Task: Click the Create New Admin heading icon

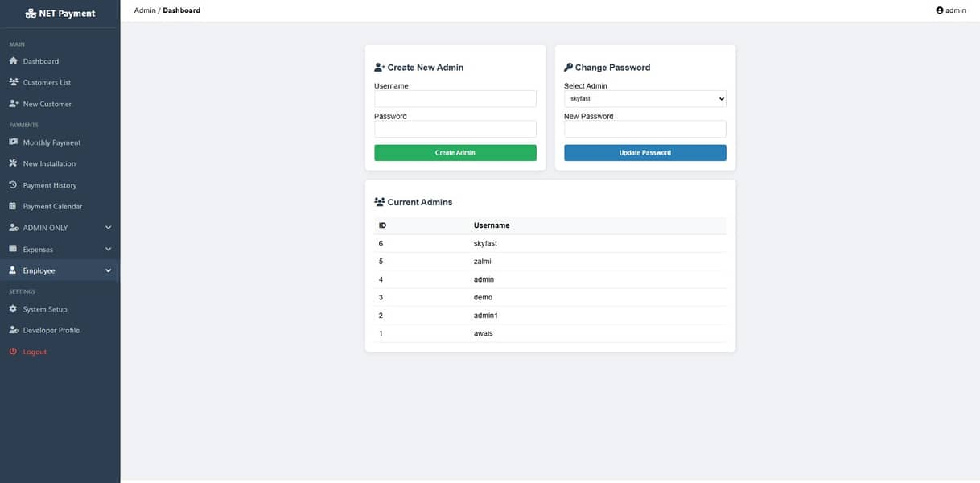Action: click(380, 68)
